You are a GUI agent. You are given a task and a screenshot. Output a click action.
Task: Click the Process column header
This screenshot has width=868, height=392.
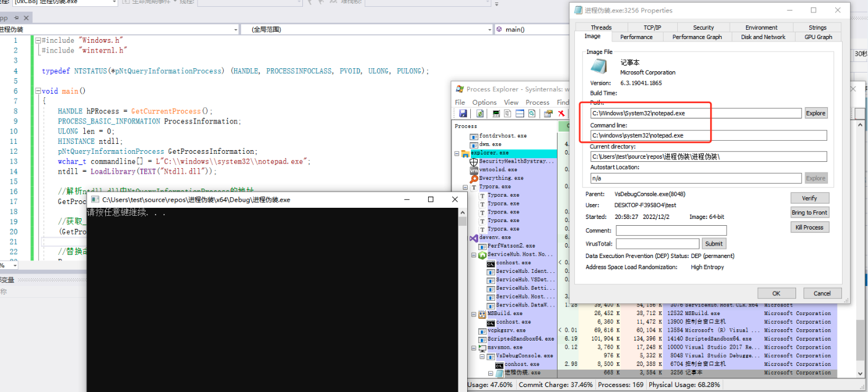(x=505, y=126)
